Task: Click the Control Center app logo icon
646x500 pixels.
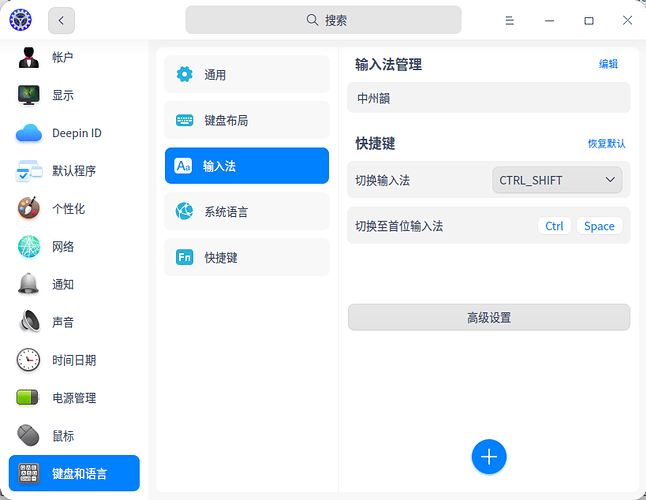Action: (x=21, y=20)
